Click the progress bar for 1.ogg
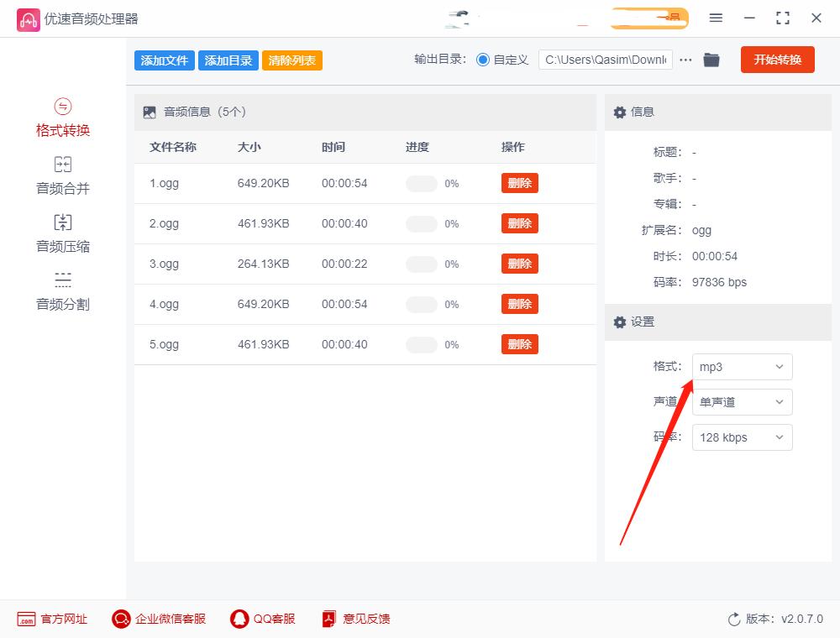 pyautogui.click(x=423, y=183)
